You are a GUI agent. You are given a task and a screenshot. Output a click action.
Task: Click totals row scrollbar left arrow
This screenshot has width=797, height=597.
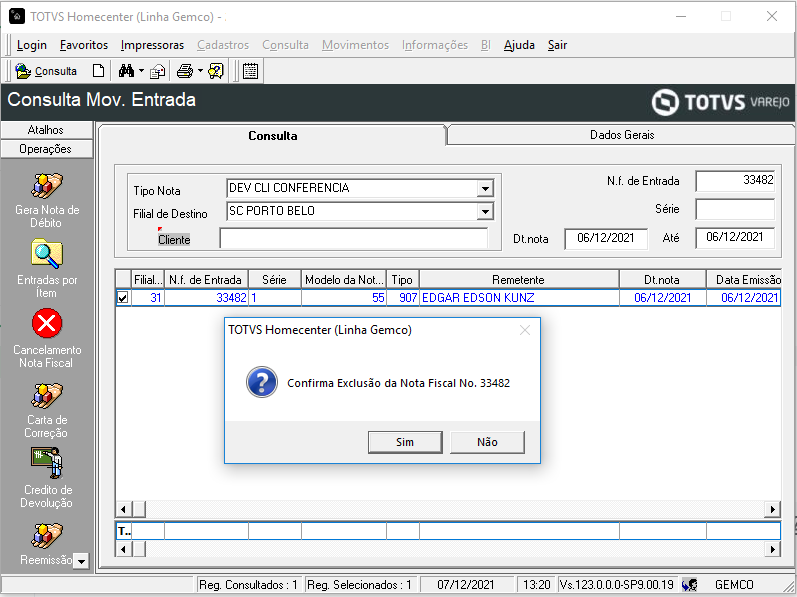pyautogui.click(x=124, y=549)
